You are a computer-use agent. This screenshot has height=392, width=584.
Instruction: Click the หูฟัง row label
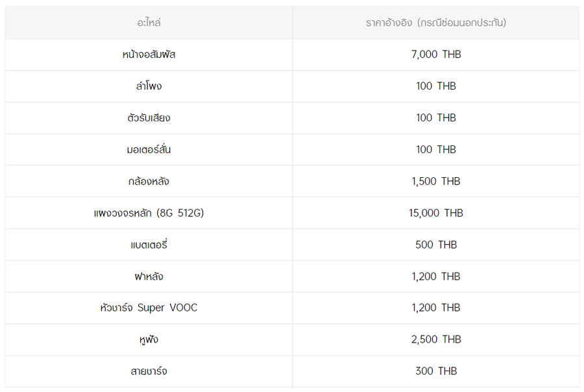coord(149,339)
